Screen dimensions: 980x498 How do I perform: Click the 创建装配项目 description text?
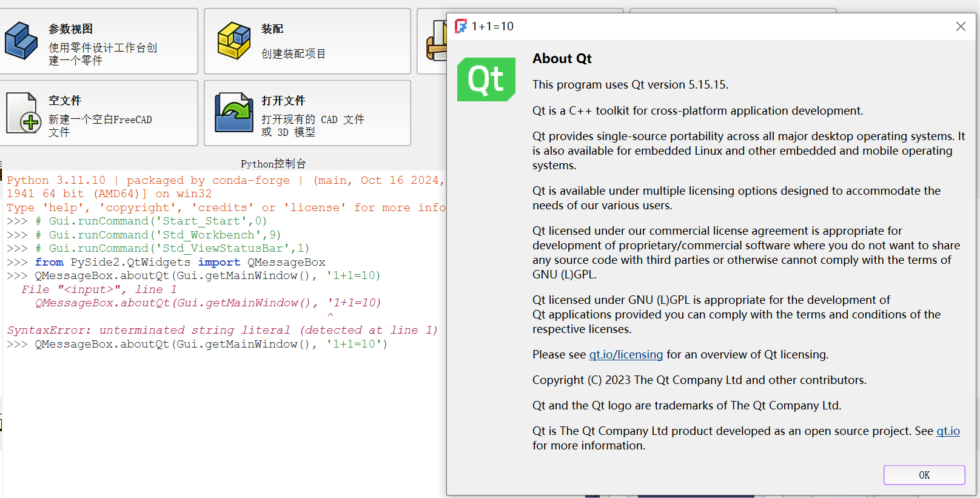click(294, 54)
